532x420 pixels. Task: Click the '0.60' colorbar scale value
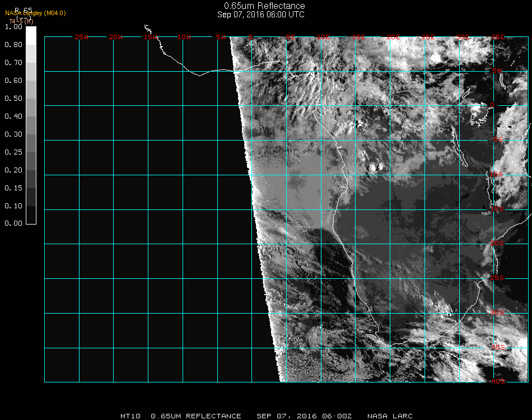click(13, 81)
